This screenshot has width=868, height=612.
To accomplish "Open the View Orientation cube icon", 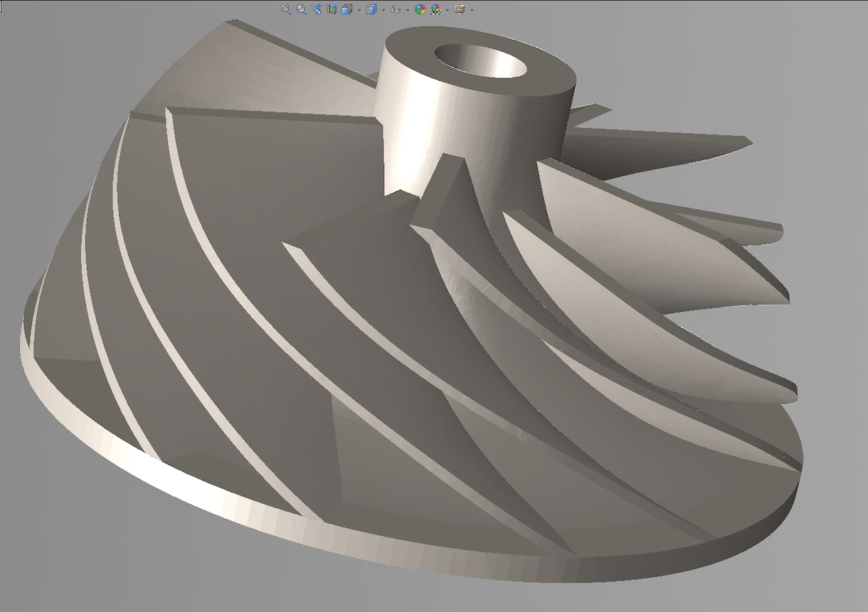I will coord(347,9).
